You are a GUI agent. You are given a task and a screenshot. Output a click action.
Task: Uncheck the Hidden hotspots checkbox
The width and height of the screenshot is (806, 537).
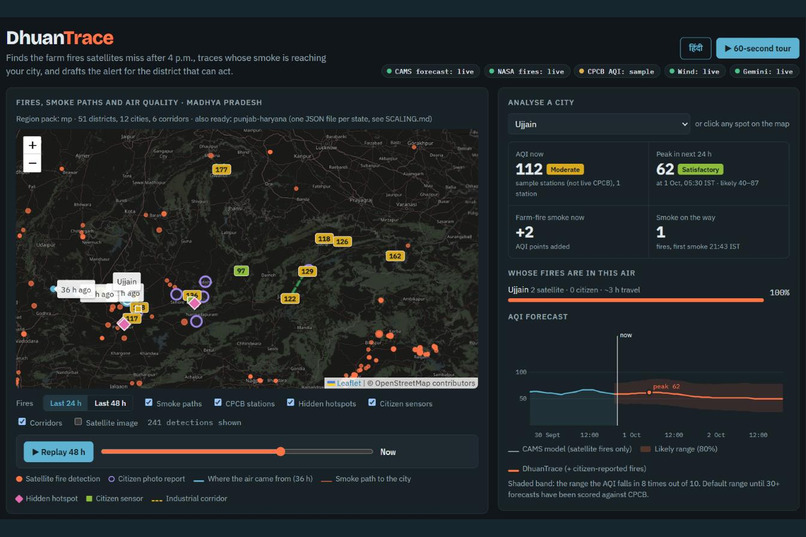[x=290, y=402]
